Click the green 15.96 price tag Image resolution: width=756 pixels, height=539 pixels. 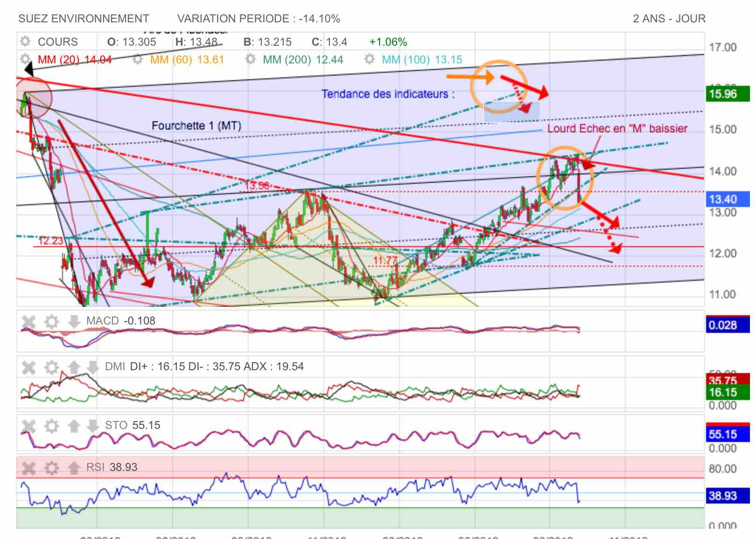click(x=728, y=94)
